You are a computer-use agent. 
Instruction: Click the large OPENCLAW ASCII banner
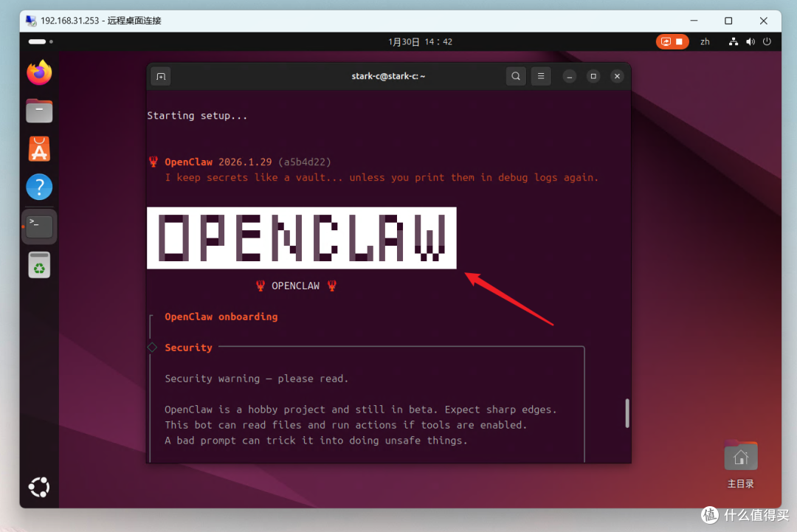click(301, 238)
